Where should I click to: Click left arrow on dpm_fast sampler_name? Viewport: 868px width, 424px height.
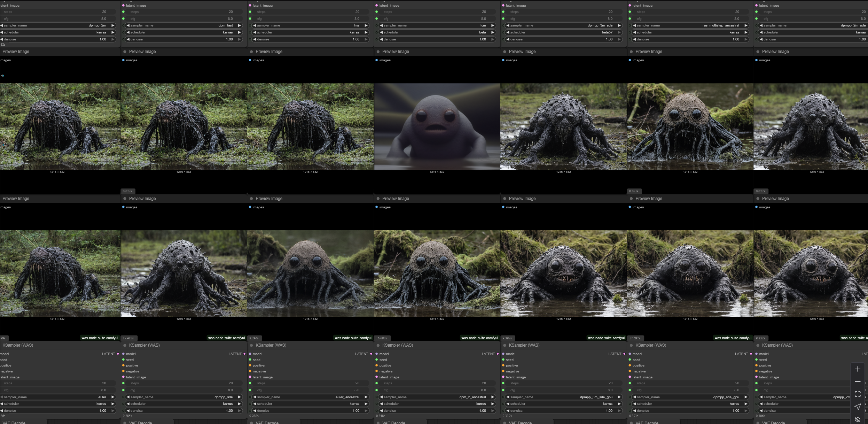(x=128, y=25)
